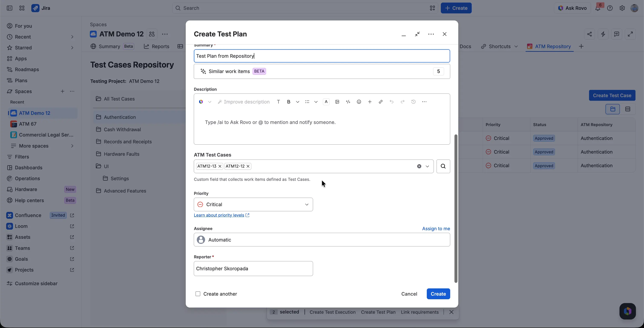Click the plus insert icon in editor toolbar
Viewport: 644px width, 328px height.
click(x=370, y=102)
